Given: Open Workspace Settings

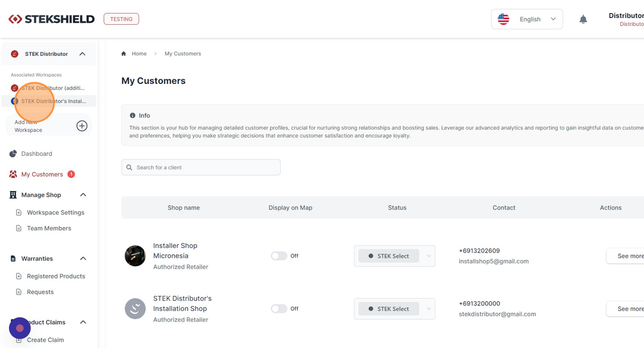Looking at the screenshot, I should tap(55, 212).
